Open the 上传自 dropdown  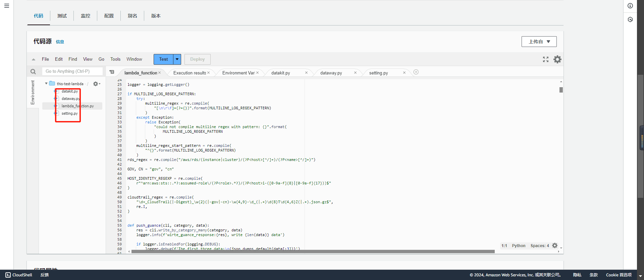click(x=539, y=42)
